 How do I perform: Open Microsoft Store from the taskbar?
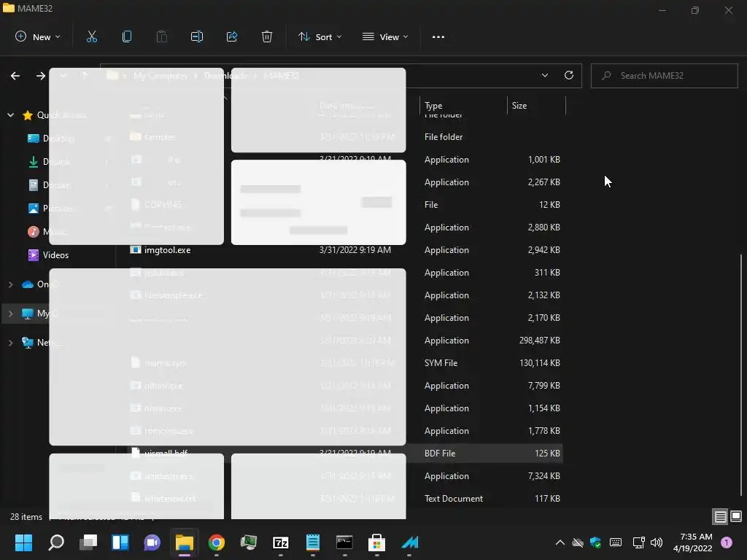[376, 542]
